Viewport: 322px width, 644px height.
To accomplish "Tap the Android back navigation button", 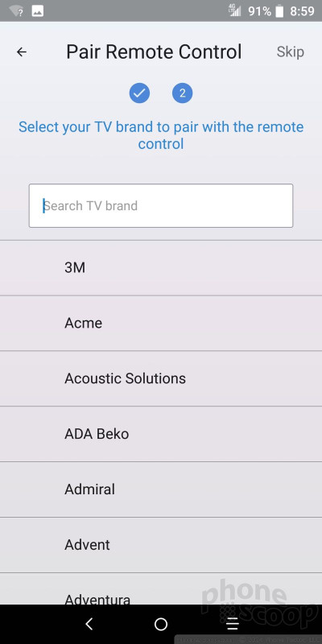I will pos(89,624).
